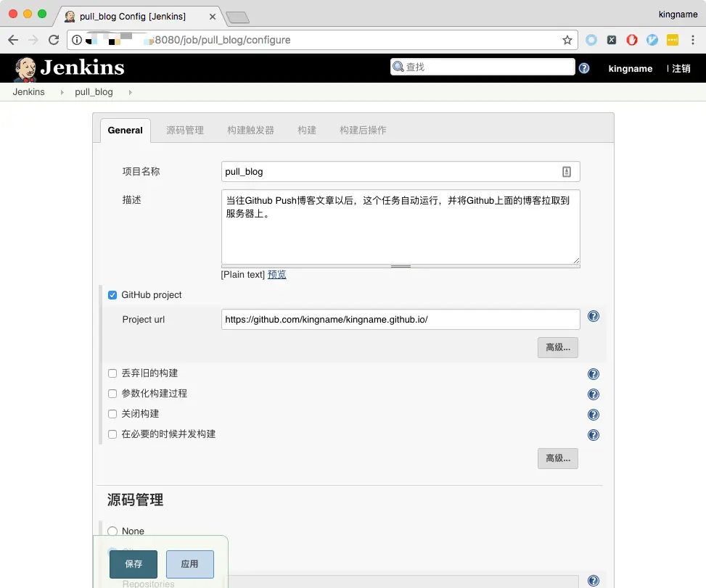Select the General tab
Screen dimensions: 706x588
126,131
